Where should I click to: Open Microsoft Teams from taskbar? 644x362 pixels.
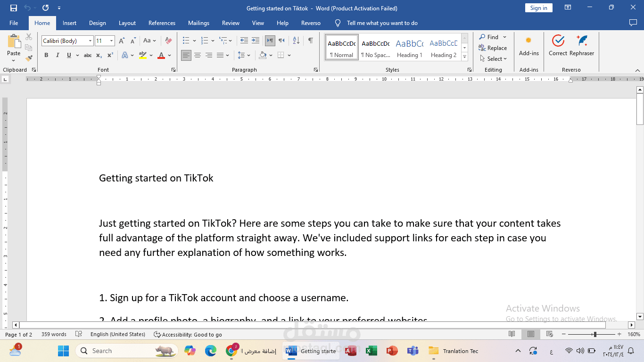point(413,351)
